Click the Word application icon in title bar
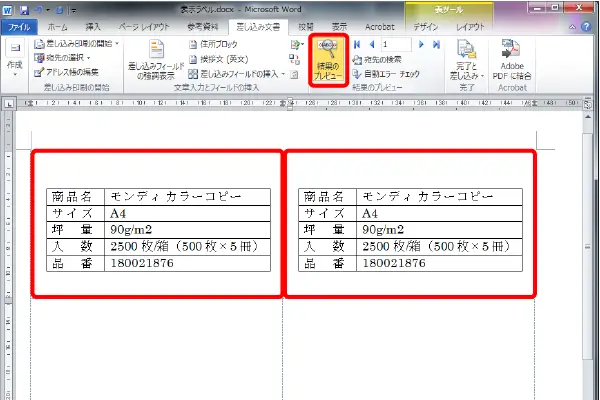Screen dimensions: 600x400 pos(7,10)
